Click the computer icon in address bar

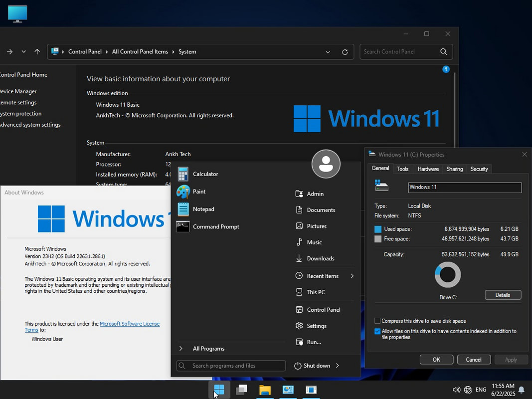pyautogui.click(x=55, y=51)
